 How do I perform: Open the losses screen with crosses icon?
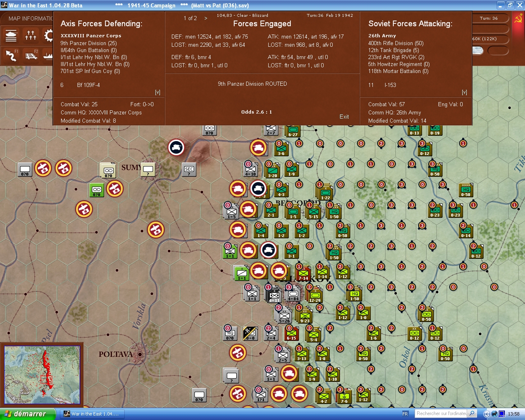(31, 36)
